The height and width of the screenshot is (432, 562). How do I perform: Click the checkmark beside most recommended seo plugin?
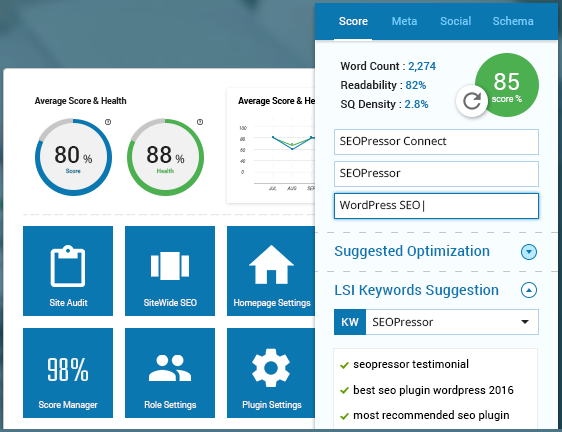coord(344,416)
